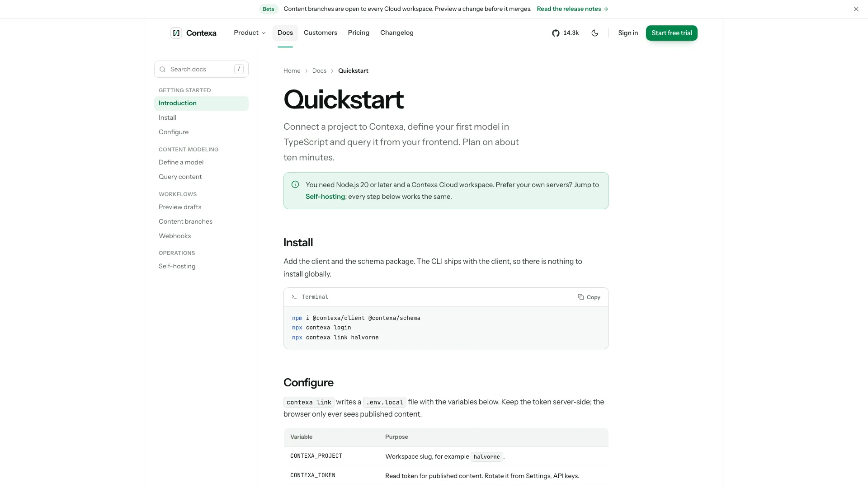Click the Docs breadcrumb
This screenshot has width=868, height=488.
pos(319,71)
